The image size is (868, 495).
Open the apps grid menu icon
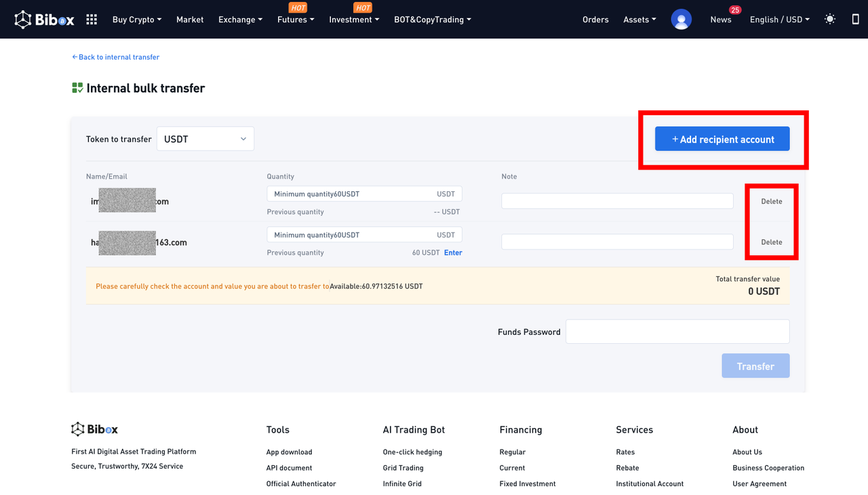click(92, 20)
